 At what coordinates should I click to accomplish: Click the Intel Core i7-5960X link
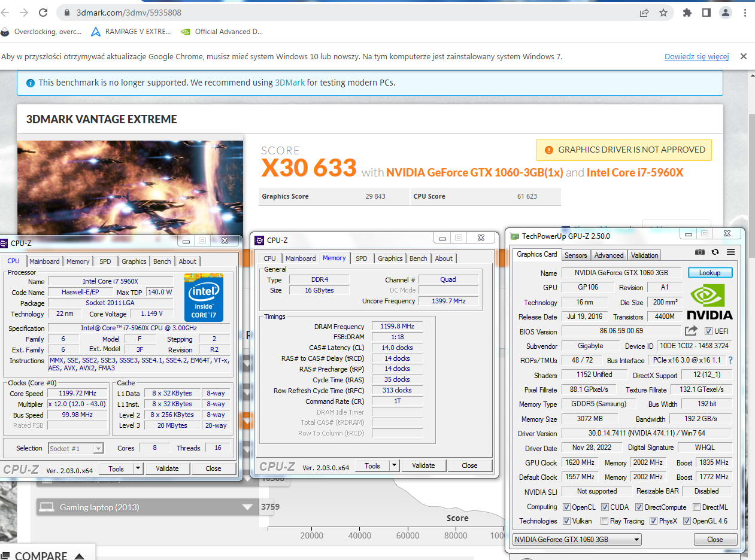635,173
